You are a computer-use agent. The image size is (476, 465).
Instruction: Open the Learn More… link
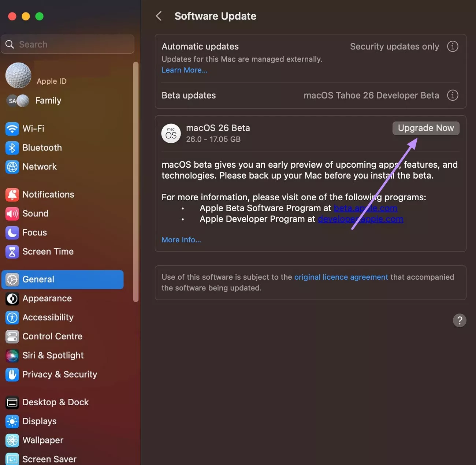[x=185, y=70]
